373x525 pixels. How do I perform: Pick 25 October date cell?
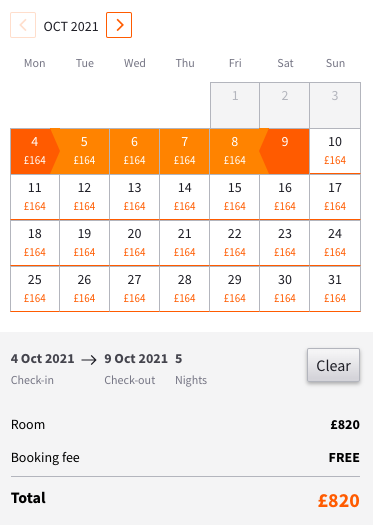[35, 289]
